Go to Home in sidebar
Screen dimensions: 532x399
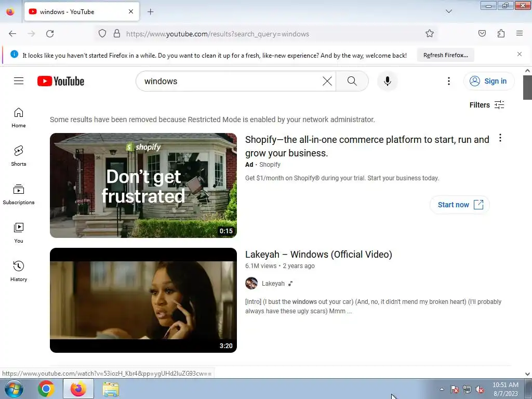pyautogui.click(x=19, y=118)
